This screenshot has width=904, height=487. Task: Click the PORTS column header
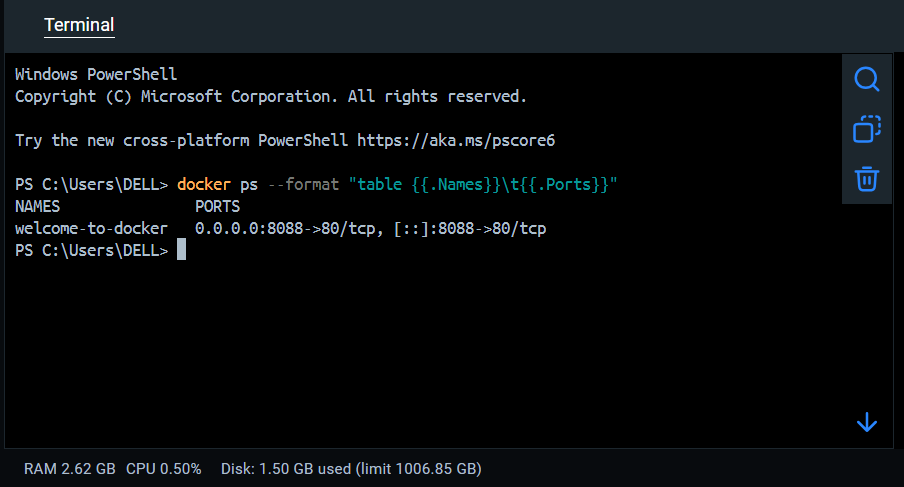(217, 206)
